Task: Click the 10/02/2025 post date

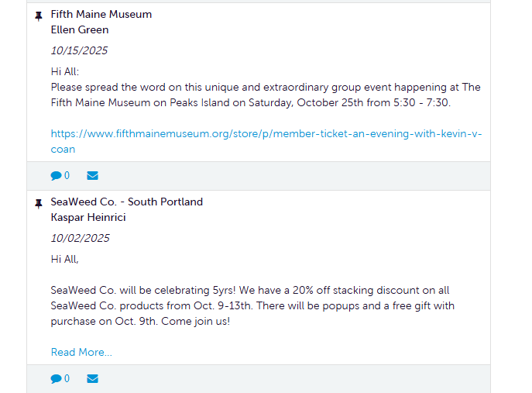Action: tap(81, 238)
